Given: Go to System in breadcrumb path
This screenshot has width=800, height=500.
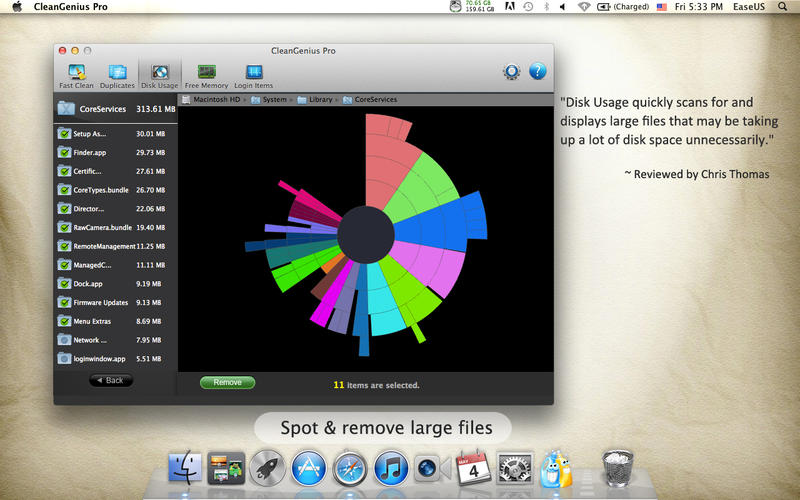Looking at the screenshot, I should pyautogui.click(x=269, y=99).
